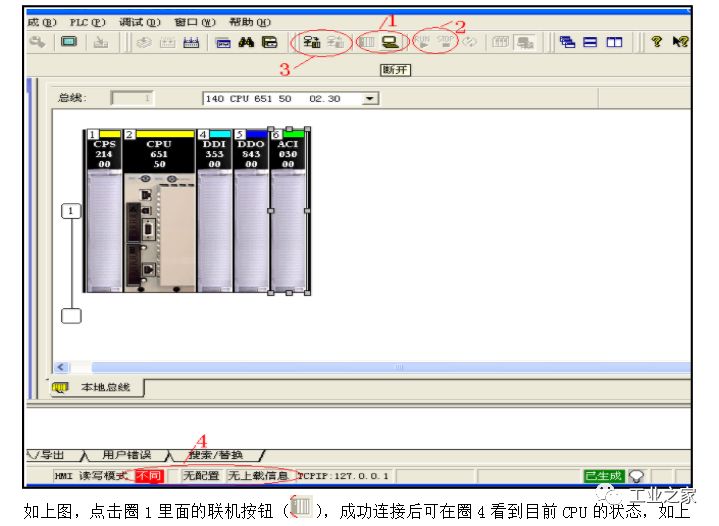Click the What's This pointer help icon

680,42
